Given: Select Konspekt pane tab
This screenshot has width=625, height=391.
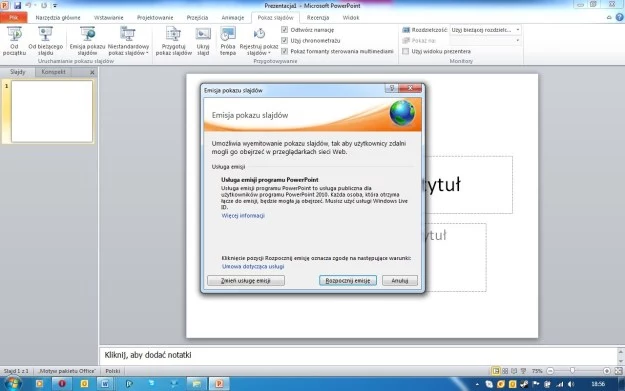Looking at the screenshot, I should 53,72.
